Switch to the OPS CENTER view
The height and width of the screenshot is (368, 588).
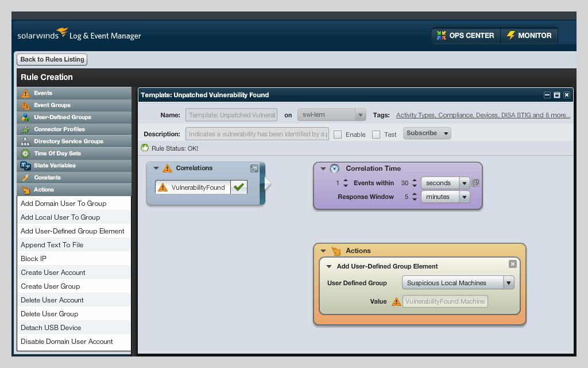coord(466,36)
